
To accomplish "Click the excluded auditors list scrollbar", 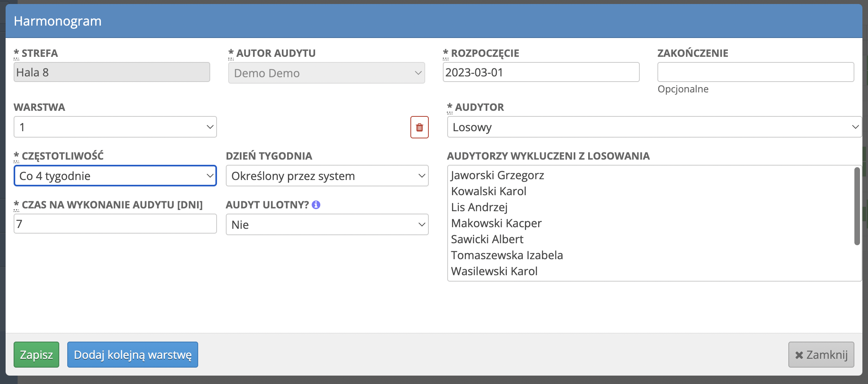I will [857, 206].
